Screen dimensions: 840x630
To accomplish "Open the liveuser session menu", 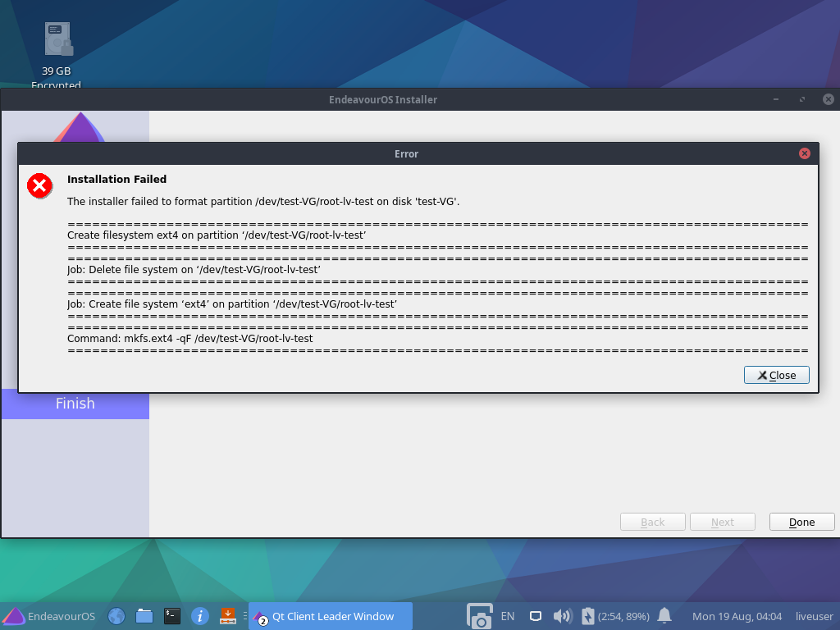I will point(814,617).
